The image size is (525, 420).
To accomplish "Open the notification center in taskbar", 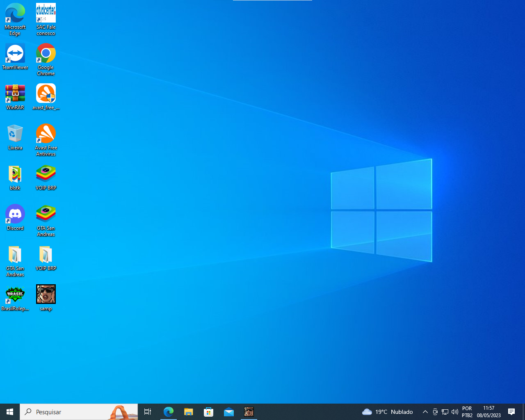I will pos(511,412).
